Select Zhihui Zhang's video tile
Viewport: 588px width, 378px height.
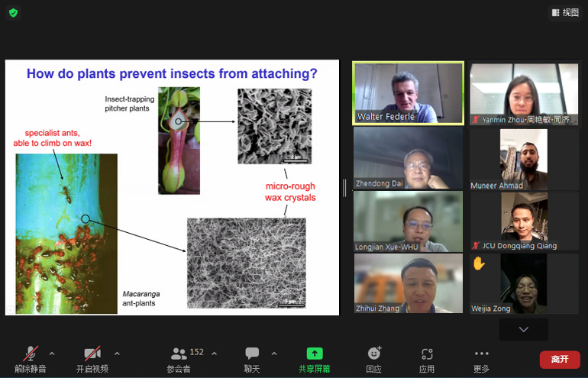[x=408, y=283]
